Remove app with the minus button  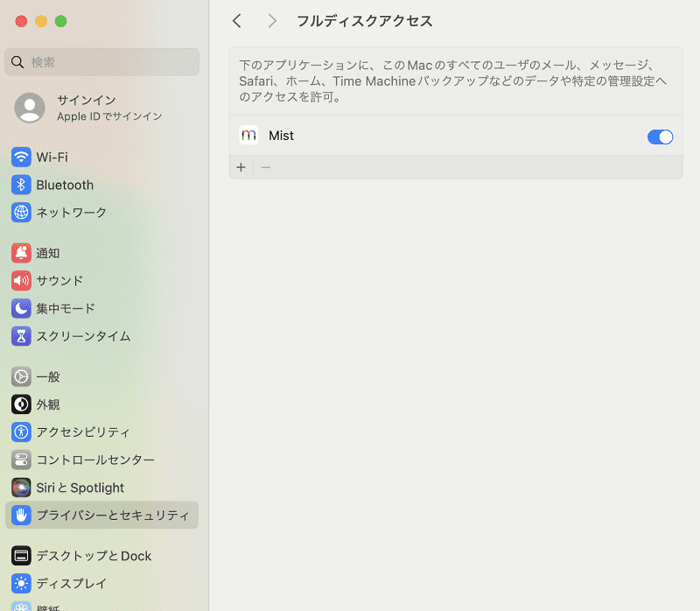coord(266,167)
